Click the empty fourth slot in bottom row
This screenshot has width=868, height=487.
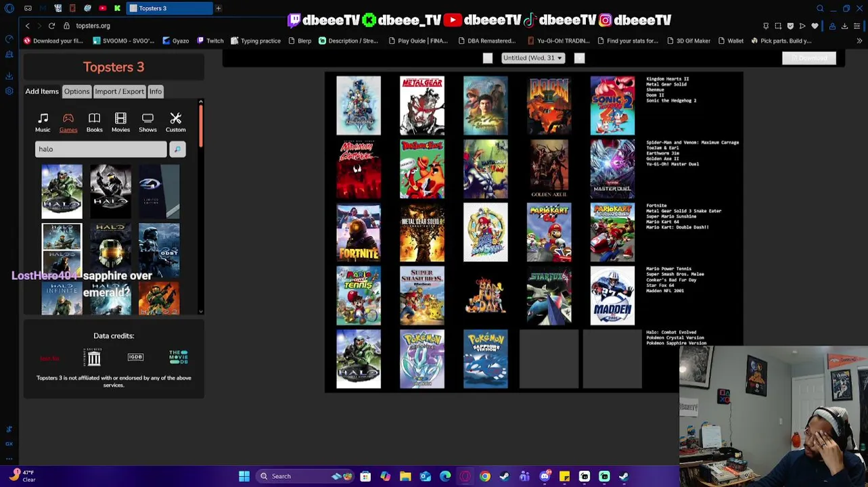tap(549, 359)
